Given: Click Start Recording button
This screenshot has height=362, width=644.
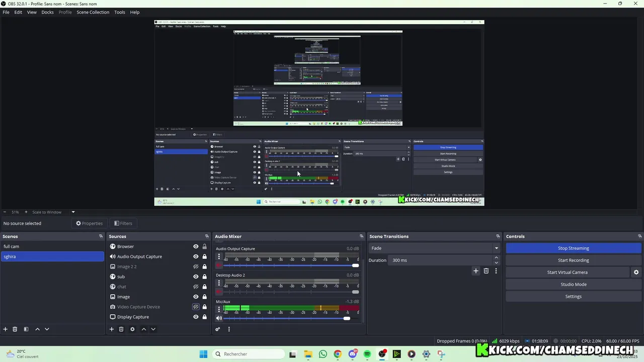Looking at the screenshot, I should [x=573, y=260].
